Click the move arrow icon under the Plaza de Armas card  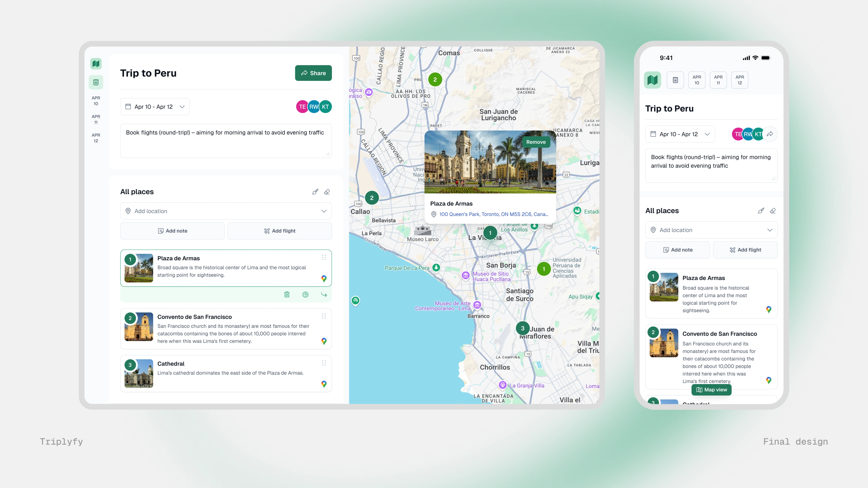pos(324,294)
